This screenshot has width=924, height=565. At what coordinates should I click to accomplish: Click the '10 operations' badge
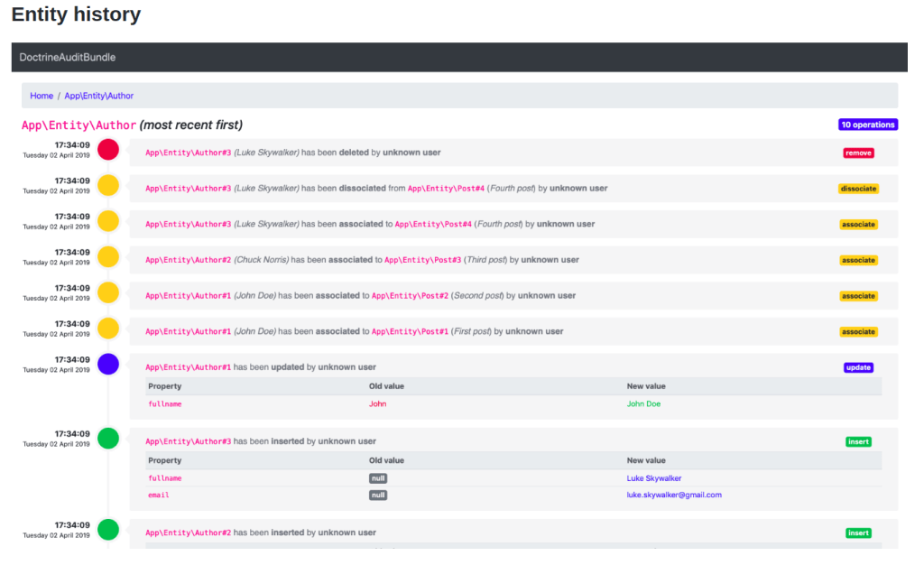click(x=867, y=125)
